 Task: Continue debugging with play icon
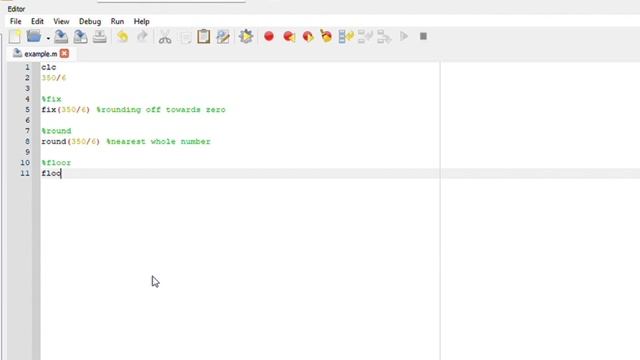404,36
